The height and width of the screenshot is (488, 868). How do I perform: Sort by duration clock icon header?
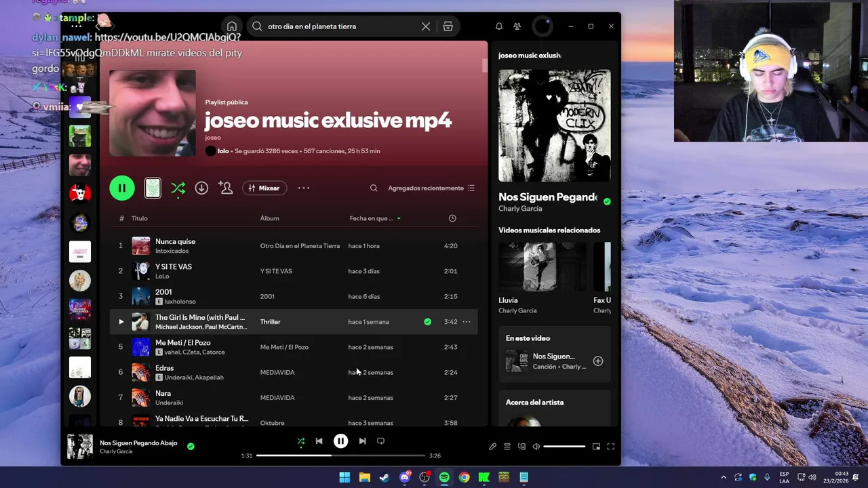(x=452, y=218)
